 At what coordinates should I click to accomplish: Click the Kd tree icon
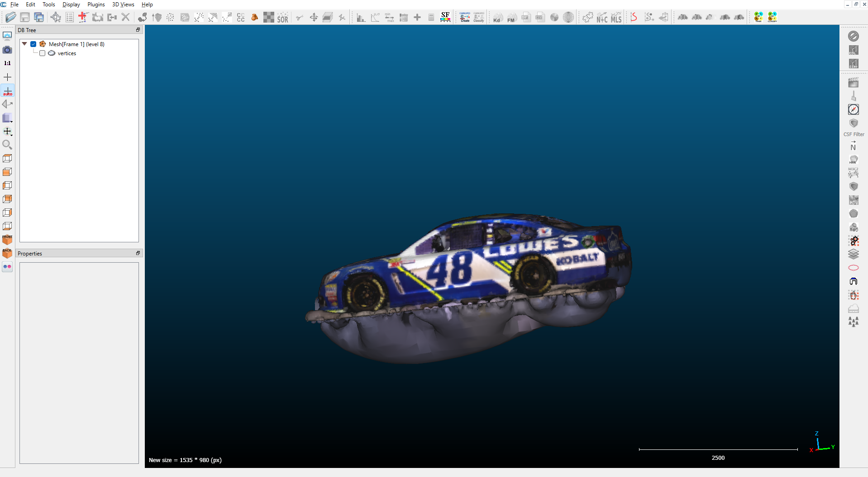497,17
